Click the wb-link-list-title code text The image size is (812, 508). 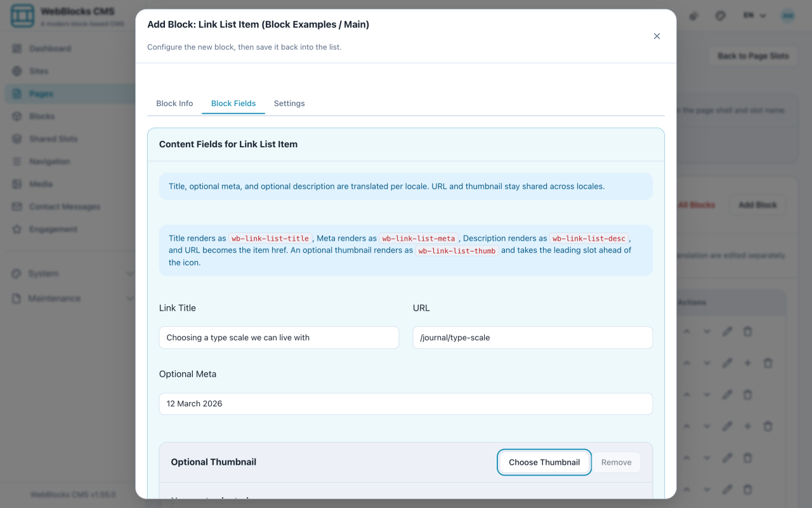(270, 239)
